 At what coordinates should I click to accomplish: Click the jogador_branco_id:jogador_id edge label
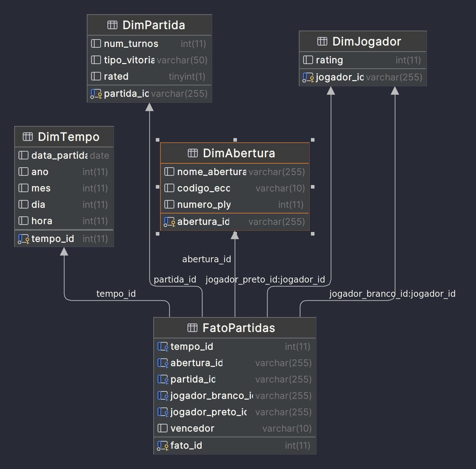392,294
